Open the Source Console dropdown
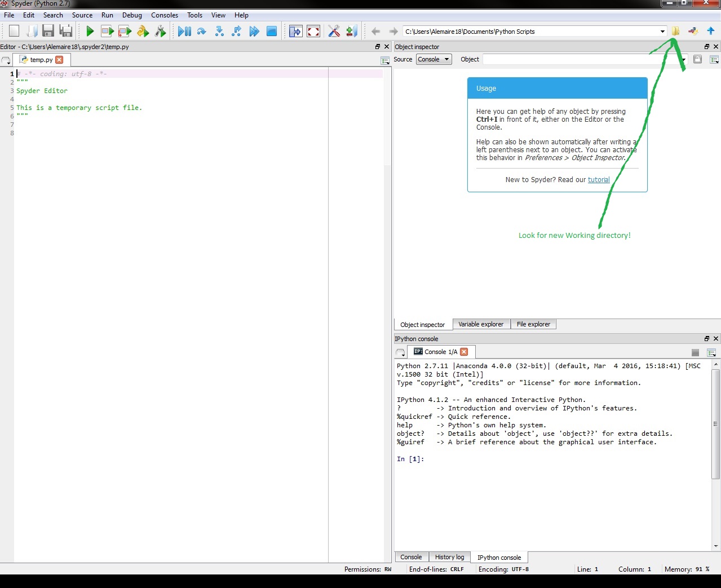721x588 pixels. [x=434, y=59]
